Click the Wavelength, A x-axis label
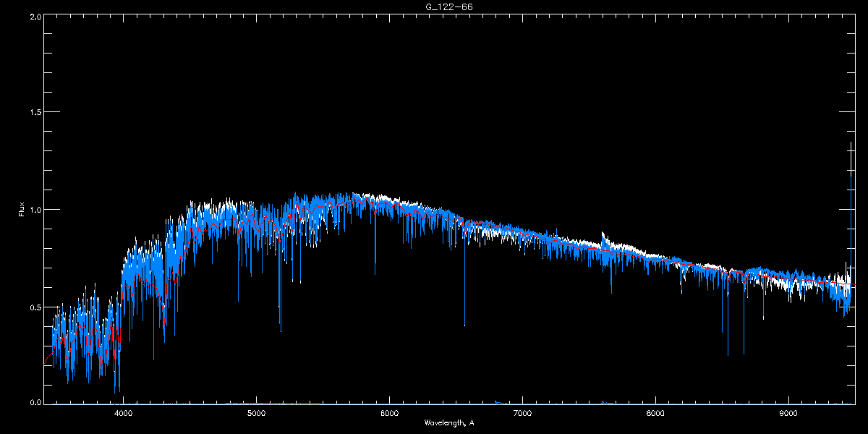The height and width of the screenshot is (434, 868). pyautogui.click(x=449, y=422)
